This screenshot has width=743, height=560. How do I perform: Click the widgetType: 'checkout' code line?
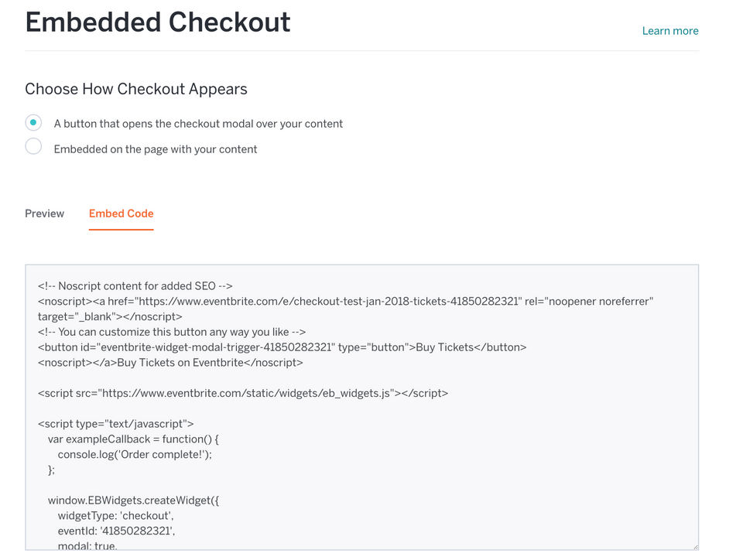coord(115,516)
